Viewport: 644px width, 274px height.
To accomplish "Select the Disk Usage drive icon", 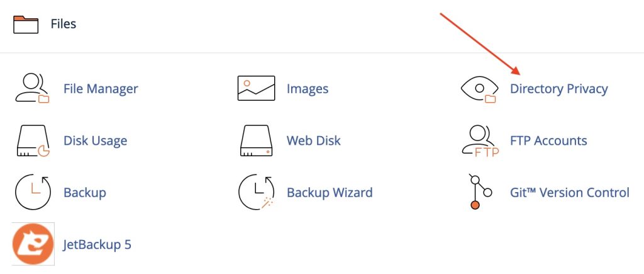I will (33, 140).
